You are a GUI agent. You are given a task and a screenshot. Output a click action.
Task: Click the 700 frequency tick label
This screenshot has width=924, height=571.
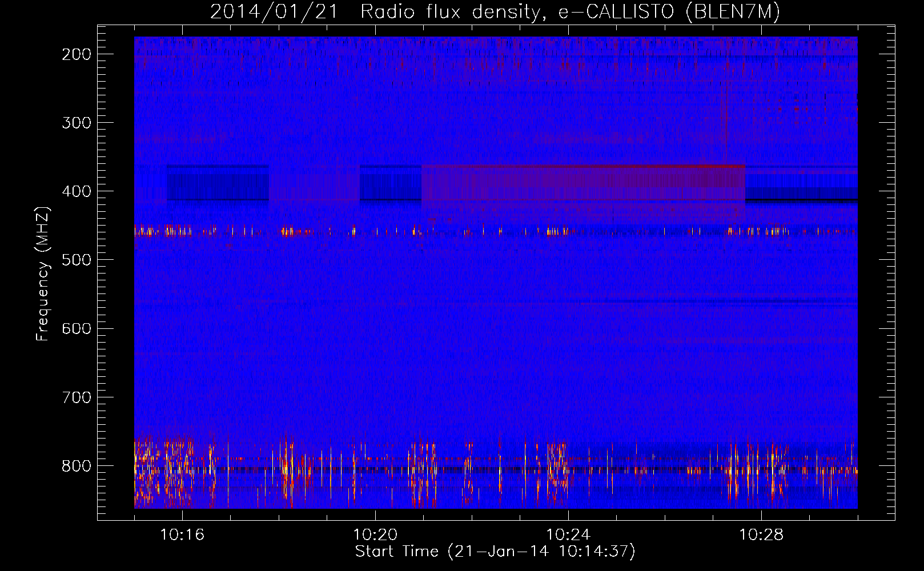pos(77,397)
